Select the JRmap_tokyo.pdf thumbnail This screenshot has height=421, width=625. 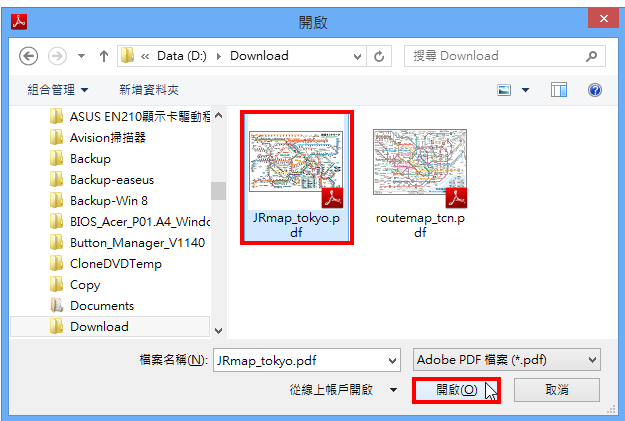[x=296, y=162]
